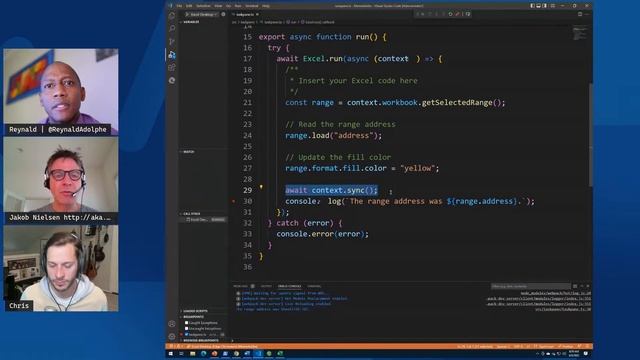Switch to the Problems panel tab
The width and height of the screenshot is (640, 360).
coord(243,286)
